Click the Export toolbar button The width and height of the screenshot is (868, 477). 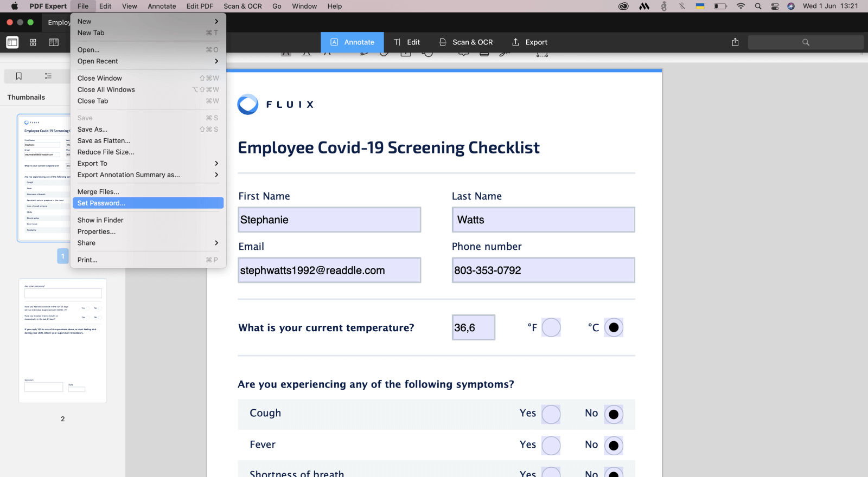coord(529,42)
